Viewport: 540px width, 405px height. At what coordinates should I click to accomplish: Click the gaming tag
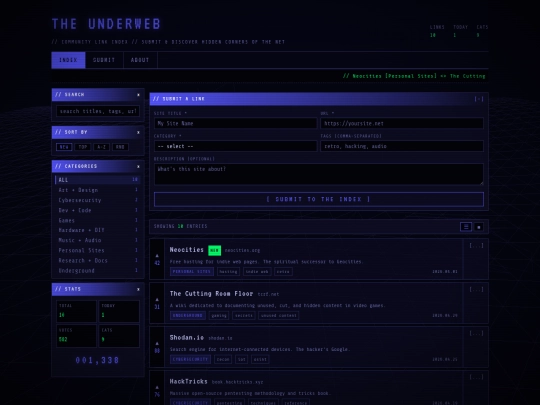[x=219, y=315]
